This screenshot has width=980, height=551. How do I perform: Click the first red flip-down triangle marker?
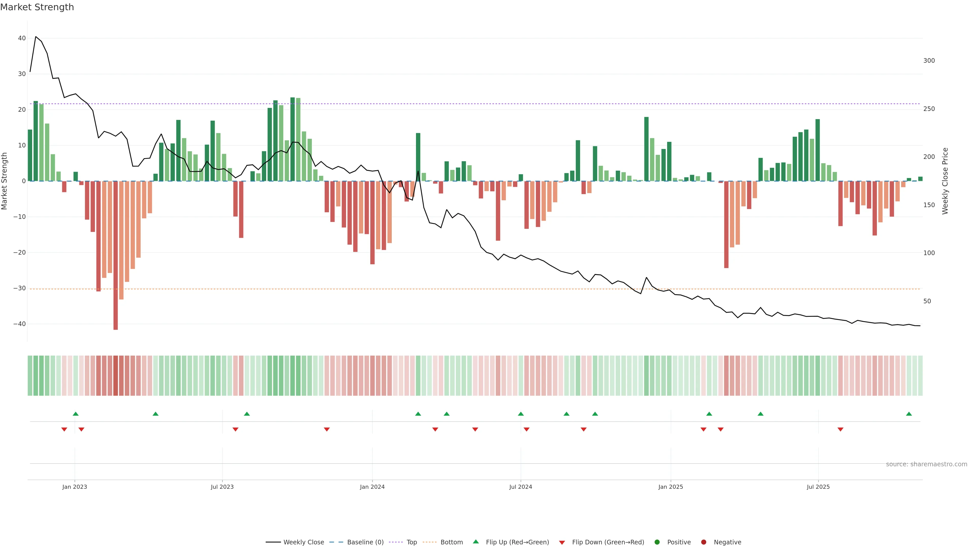(64, 429)
